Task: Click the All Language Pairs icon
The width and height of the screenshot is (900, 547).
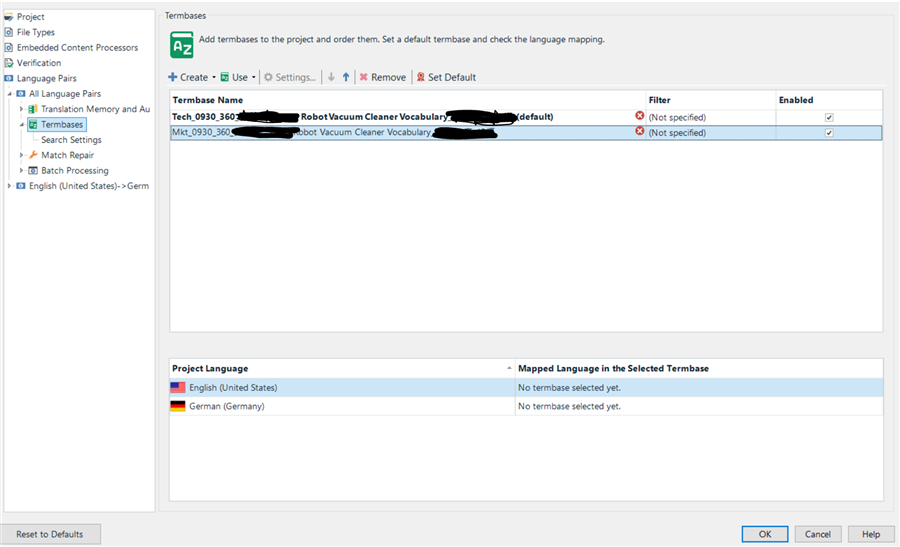Action: [x=21, y=94]
